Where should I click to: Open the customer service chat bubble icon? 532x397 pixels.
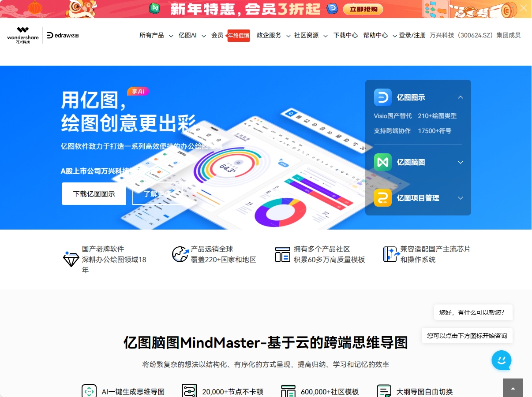tap(501, 360)
